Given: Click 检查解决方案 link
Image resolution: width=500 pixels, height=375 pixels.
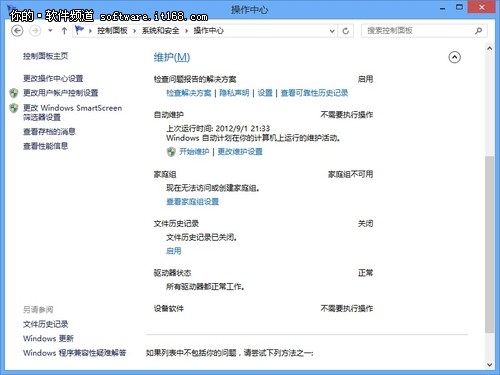Looking at the screenshot, I should [189, 93].
